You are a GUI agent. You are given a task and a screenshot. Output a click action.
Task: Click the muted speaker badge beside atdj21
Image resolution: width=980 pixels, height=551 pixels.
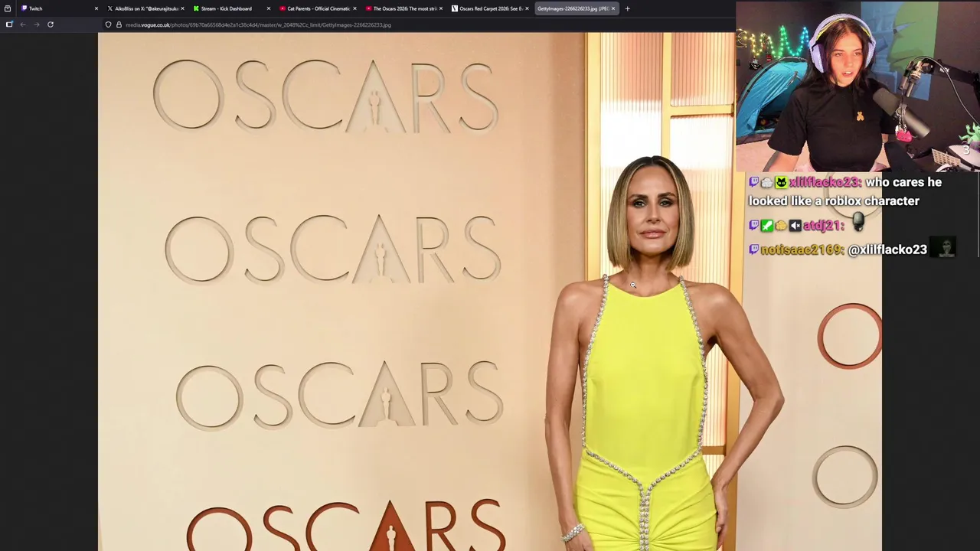795,225
